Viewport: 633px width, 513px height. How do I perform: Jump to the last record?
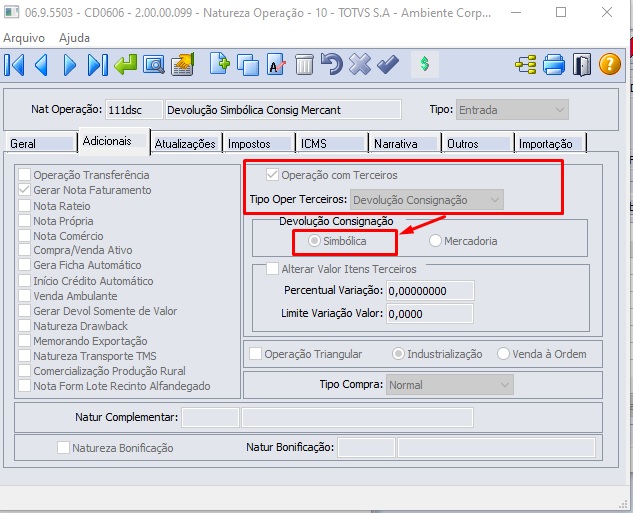point(97,65)
